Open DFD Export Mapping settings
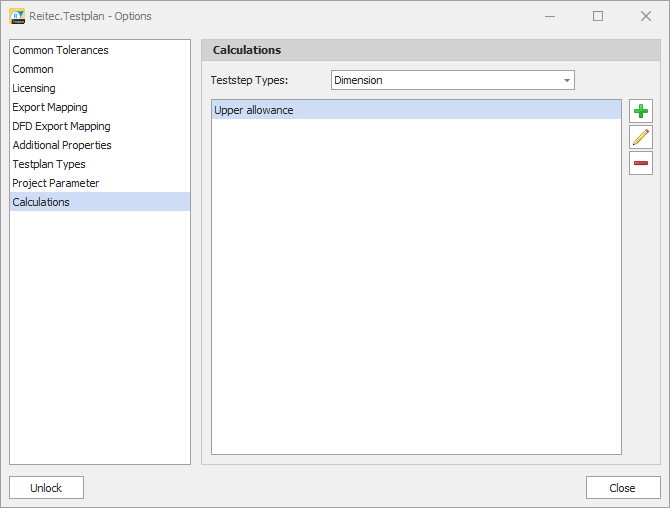670x508 pixels. click(61, 126)
